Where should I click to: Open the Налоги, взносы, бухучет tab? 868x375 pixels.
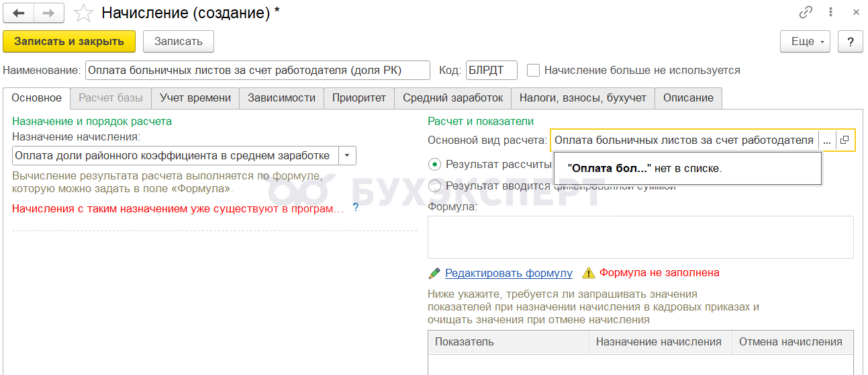tap(583, 98)
